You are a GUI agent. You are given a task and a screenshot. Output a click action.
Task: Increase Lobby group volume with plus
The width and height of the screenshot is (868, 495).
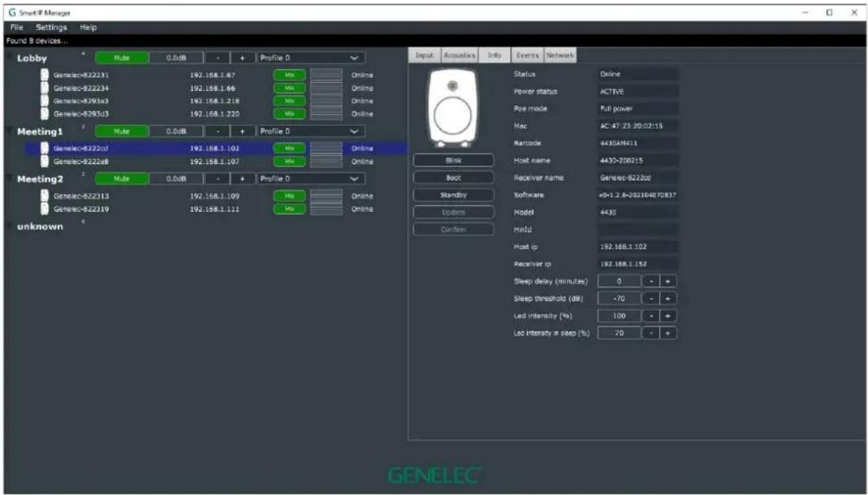[x=242, y=58]
